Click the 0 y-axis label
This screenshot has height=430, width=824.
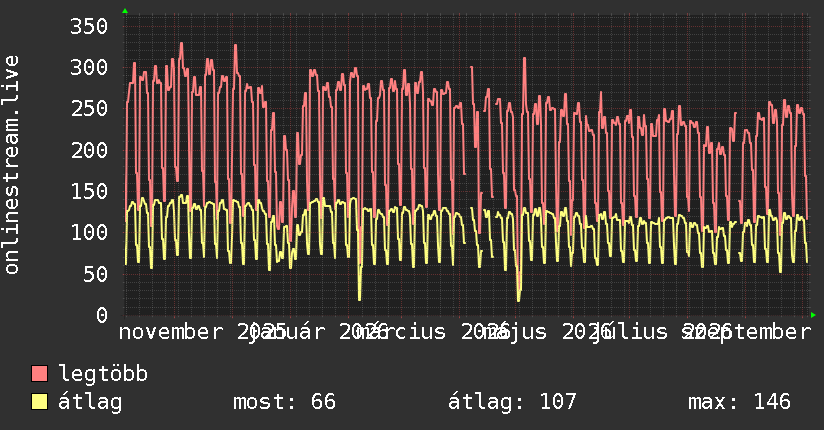pyautogui.click(x=102, y=315)
